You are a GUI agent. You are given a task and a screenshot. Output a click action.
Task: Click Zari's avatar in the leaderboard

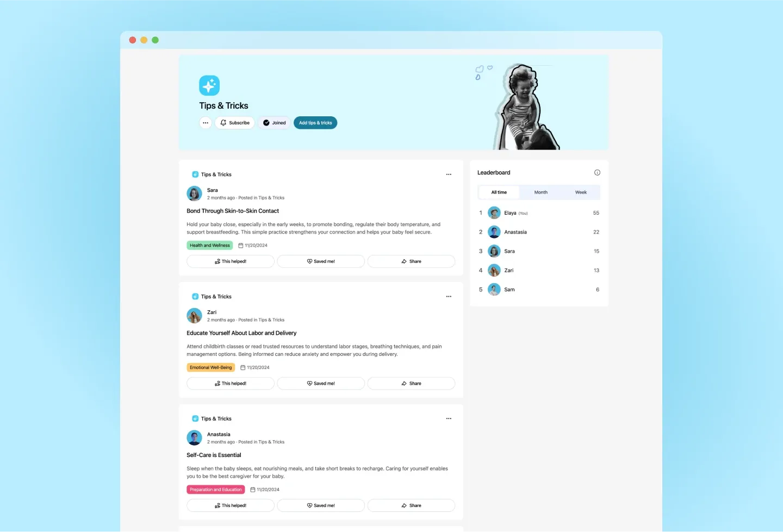494,270
